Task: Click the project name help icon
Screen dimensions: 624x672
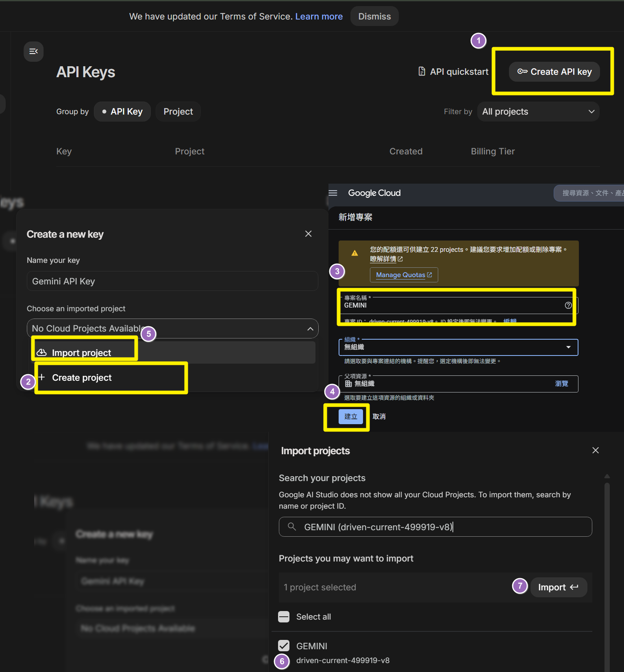Action: pyautogui.click(x=568, y=306)
